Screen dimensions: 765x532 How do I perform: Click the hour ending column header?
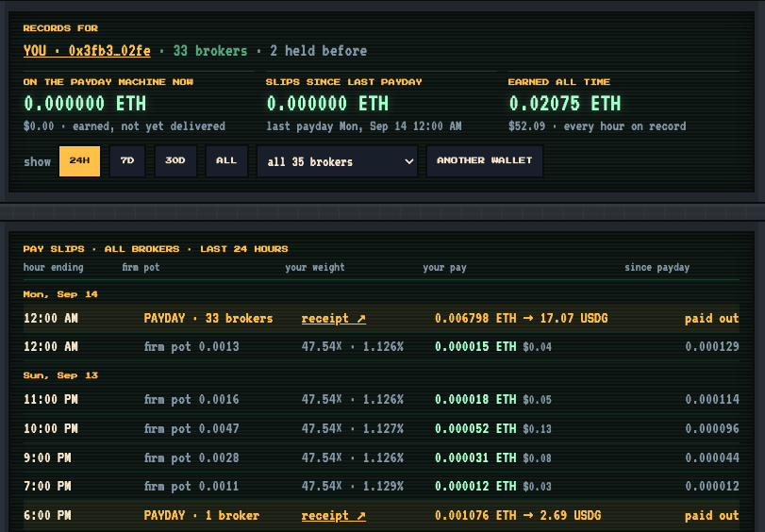[x=54, y=268]
